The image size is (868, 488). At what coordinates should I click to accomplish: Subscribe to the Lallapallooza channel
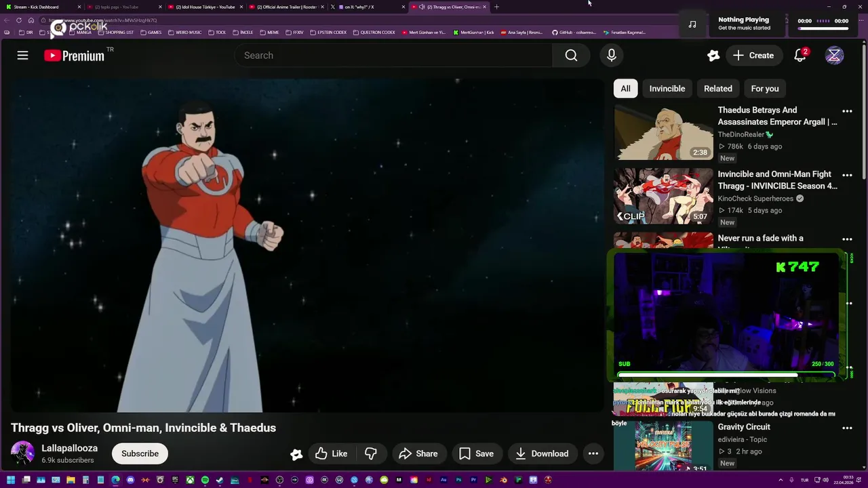coord(140,453)
